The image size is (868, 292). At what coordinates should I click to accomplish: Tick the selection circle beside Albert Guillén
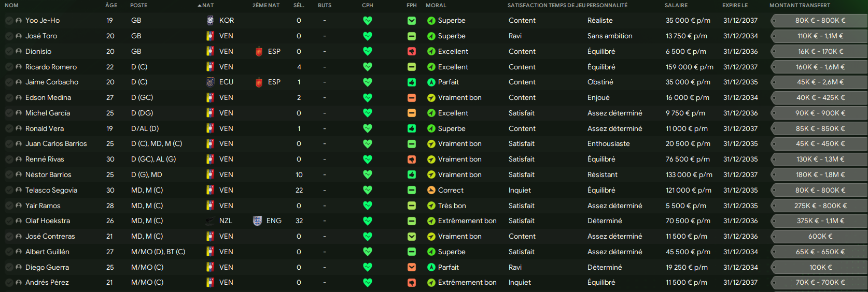tap(9, 252)
